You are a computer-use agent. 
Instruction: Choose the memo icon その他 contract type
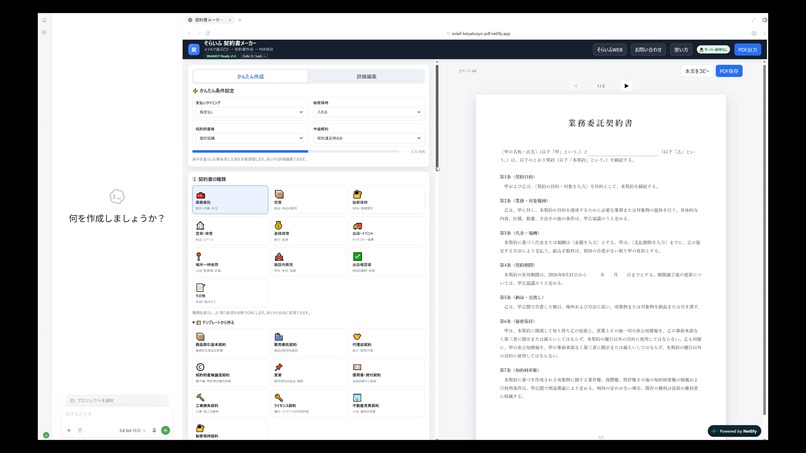coord(230,293)
